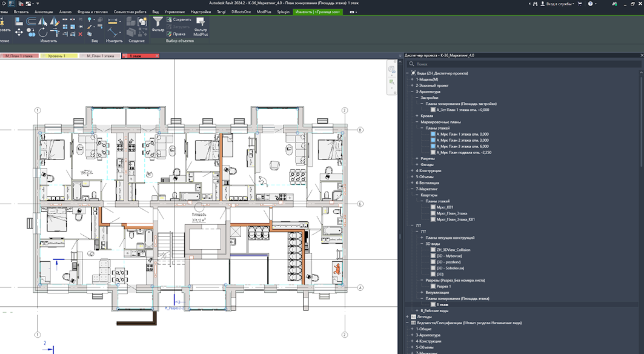
Task: Select the Copy tool with two circles
Action: point(32,32)
